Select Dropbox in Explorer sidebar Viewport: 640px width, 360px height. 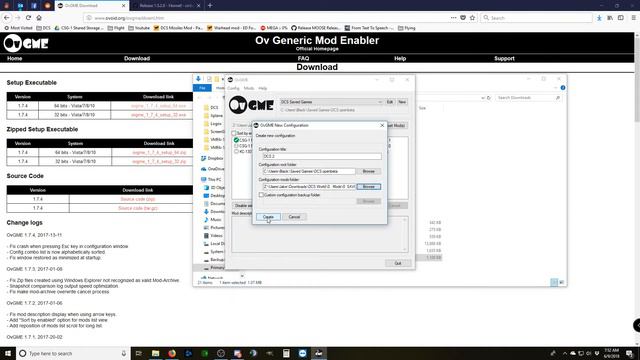[212, 158]
